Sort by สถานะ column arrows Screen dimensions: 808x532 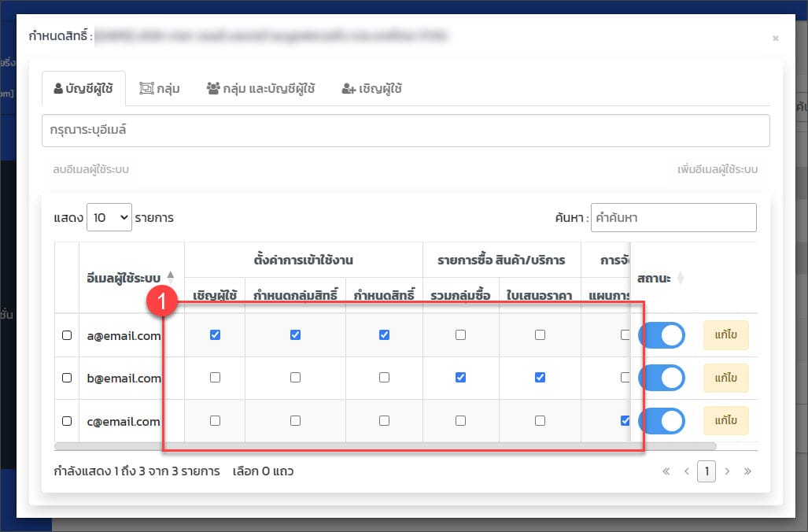click(681, 278)
